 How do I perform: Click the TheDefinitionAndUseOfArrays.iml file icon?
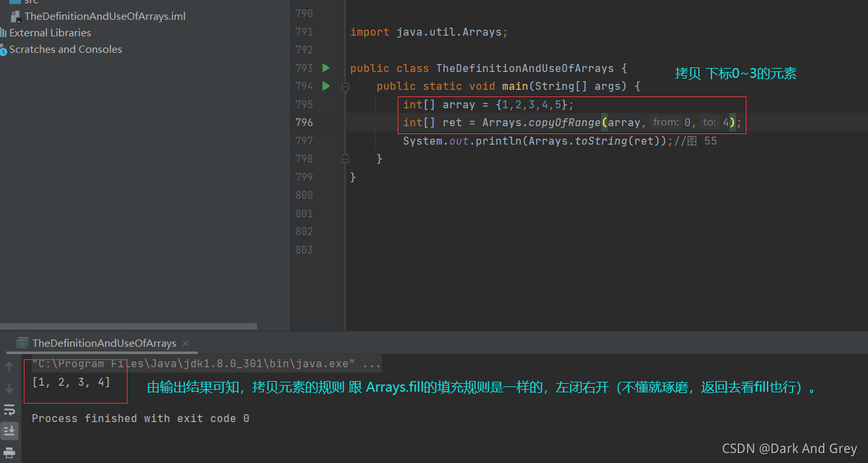[x=16, y=17]
